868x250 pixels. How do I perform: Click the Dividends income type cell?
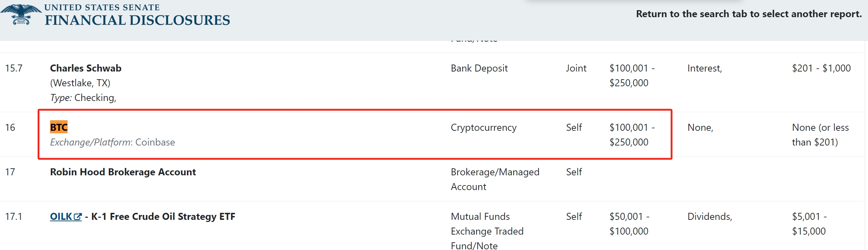click(709, 216)
